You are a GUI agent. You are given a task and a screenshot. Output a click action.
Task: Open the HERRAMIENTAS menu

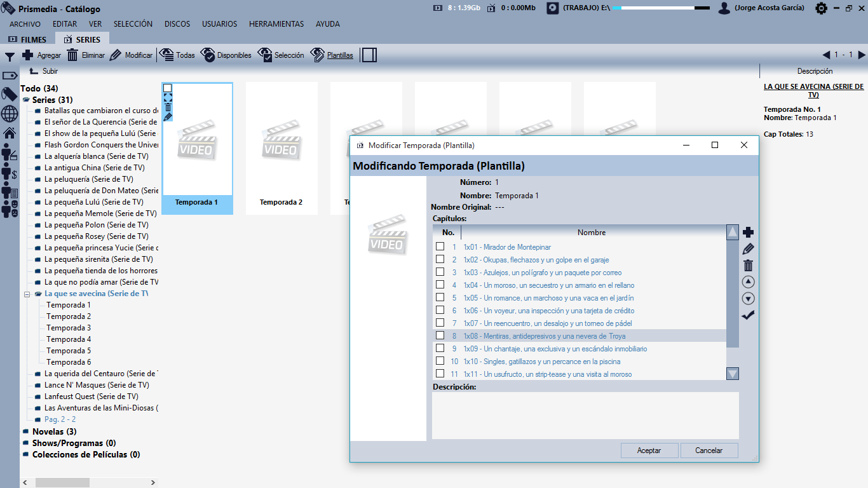(x=276, y=24)
